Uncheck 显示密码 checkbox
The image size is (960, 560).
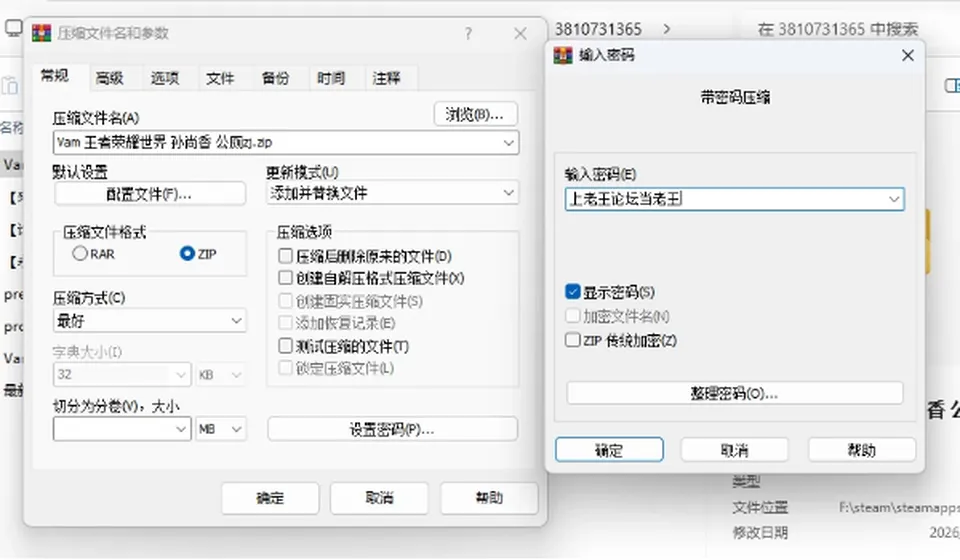coord(572,292)
